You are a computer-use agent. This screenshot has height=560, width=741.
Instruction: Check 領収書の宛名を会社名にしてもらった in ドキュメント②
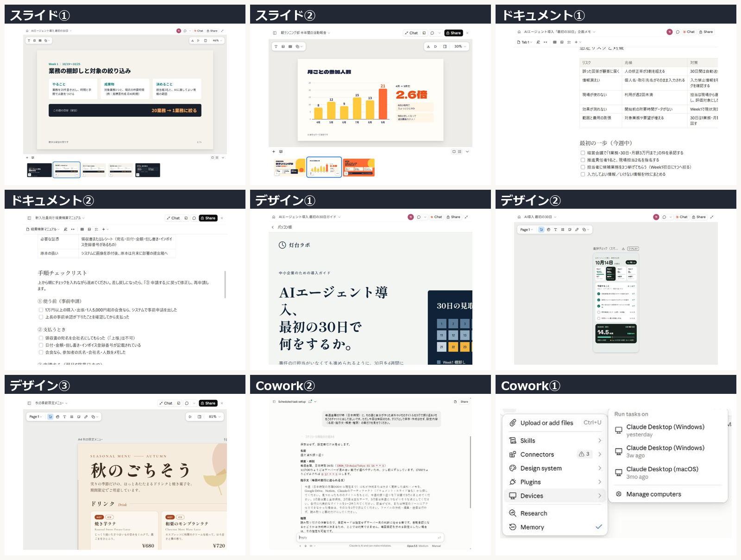41,338
